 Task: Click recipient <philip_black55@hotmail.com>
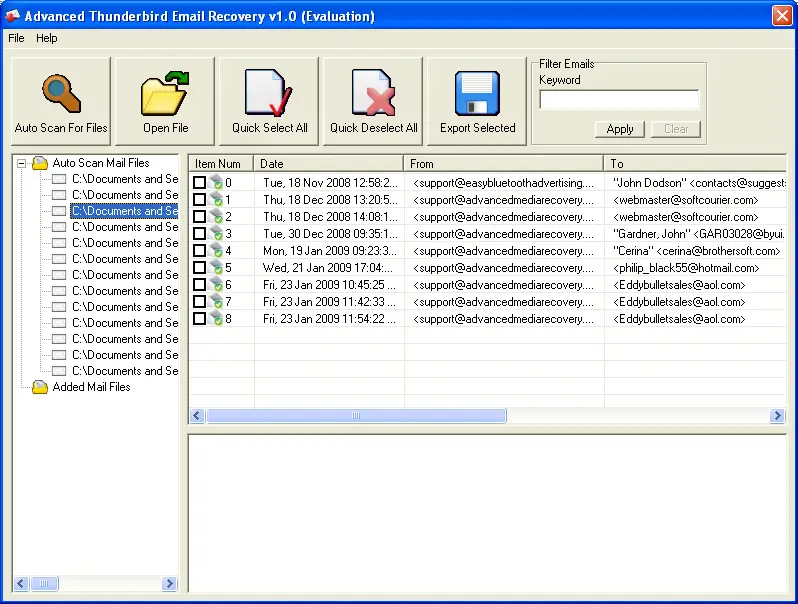click(x=686, y=268)
